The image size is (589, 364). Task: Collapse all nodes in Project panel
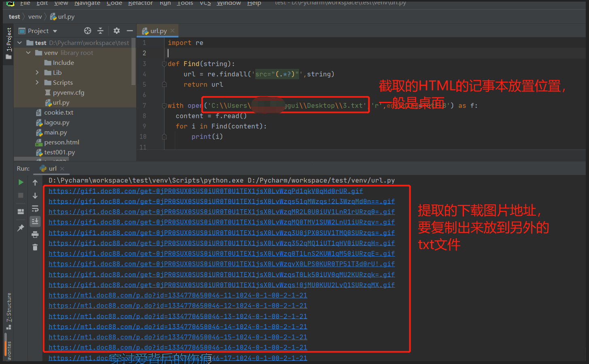coord(100,31)
